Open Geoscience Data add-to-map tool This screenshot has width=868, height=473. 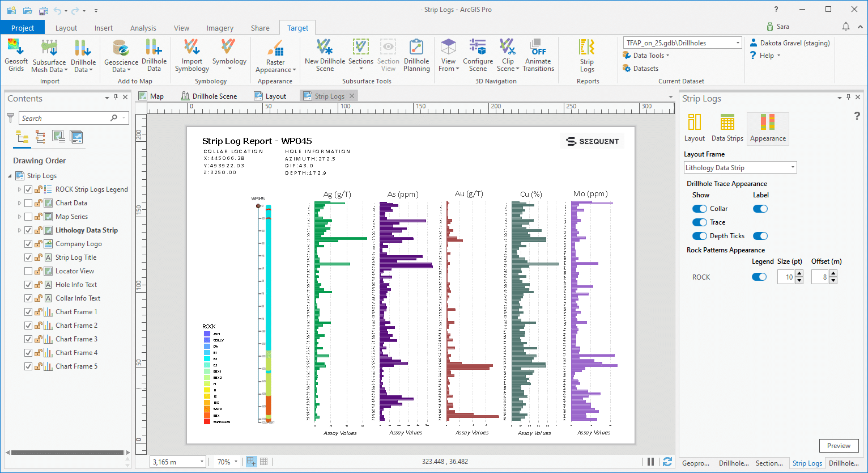[x=121, y=56]
